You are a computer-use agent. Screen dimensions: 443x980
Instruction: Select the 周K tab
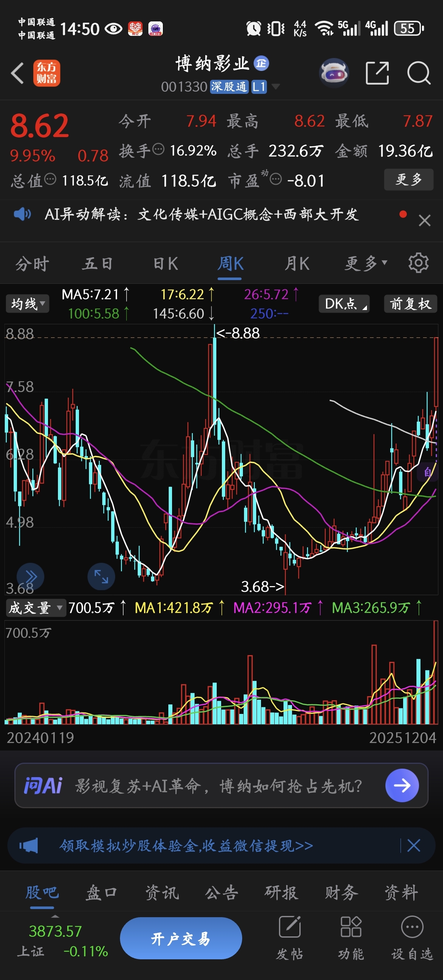point(230,263)
